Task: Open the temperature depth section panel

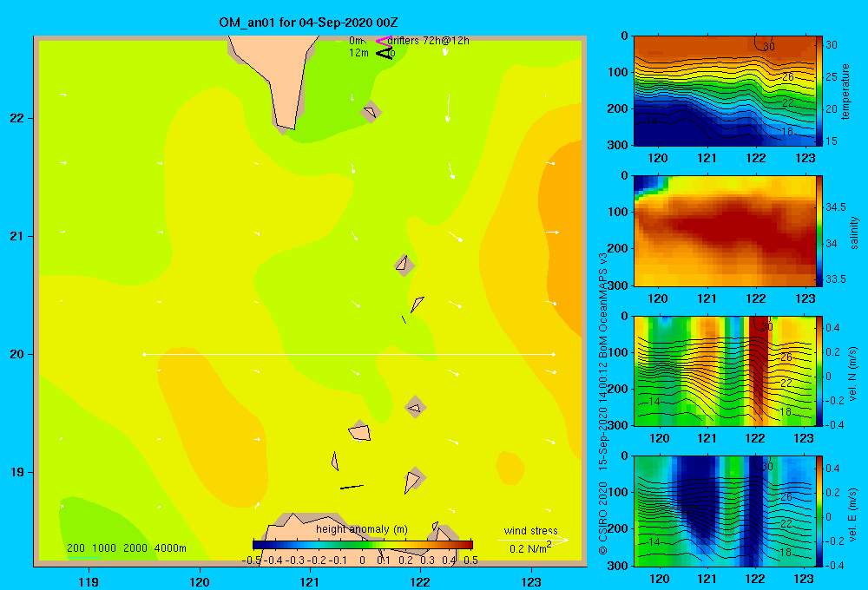Action: click(724, 91)
